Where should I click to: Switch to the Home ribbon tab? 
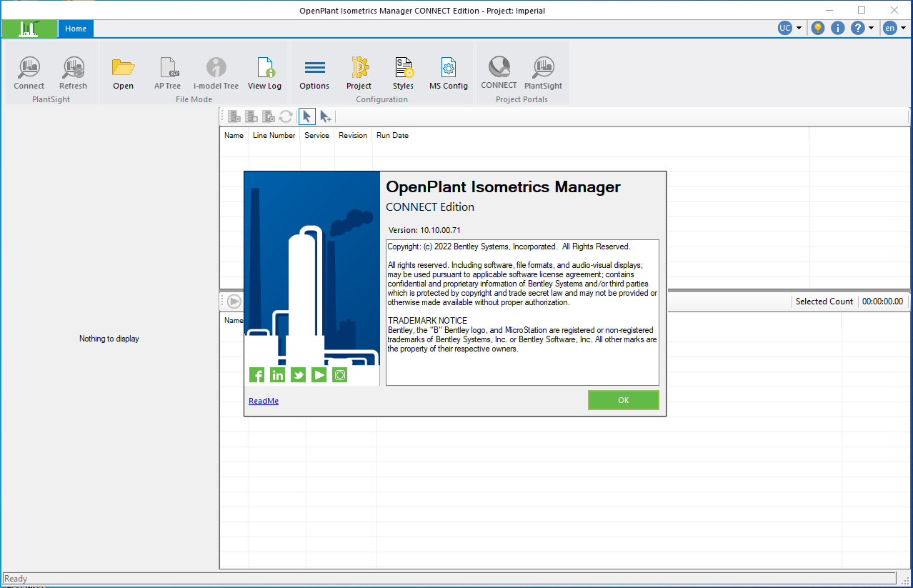pyautogui.click(x=76, y=29)
